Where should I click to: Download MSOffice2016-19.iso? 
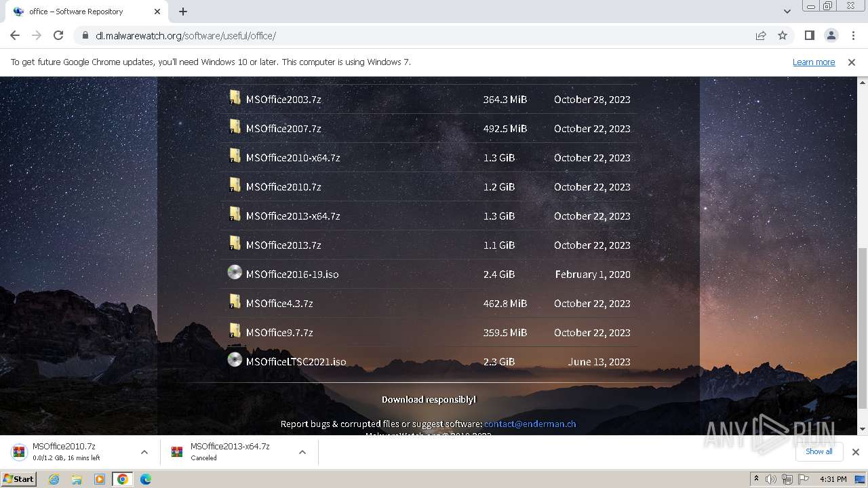pos(292,274)
